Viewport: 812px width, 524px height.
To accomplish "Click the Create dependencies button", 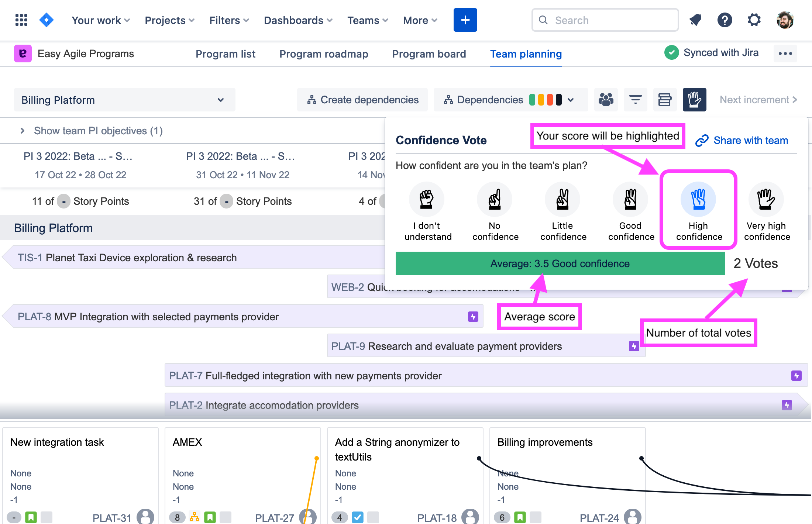I will pos(362,100).
